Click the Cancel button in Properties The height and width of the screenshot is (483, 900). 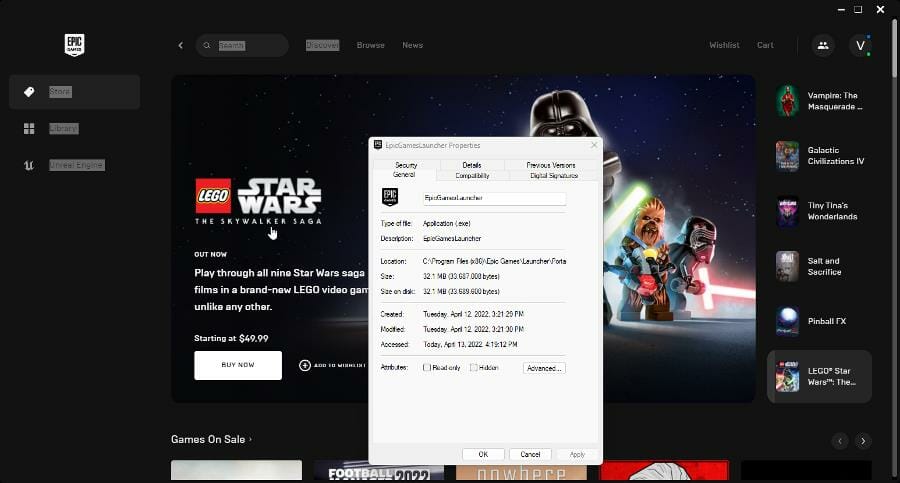[x=530, y=454]
